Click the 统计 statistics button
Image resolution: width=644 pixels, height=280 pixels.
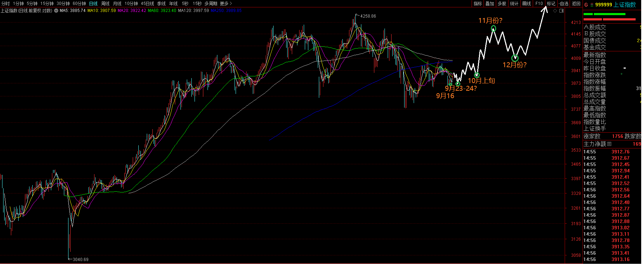tap(514, 4)
